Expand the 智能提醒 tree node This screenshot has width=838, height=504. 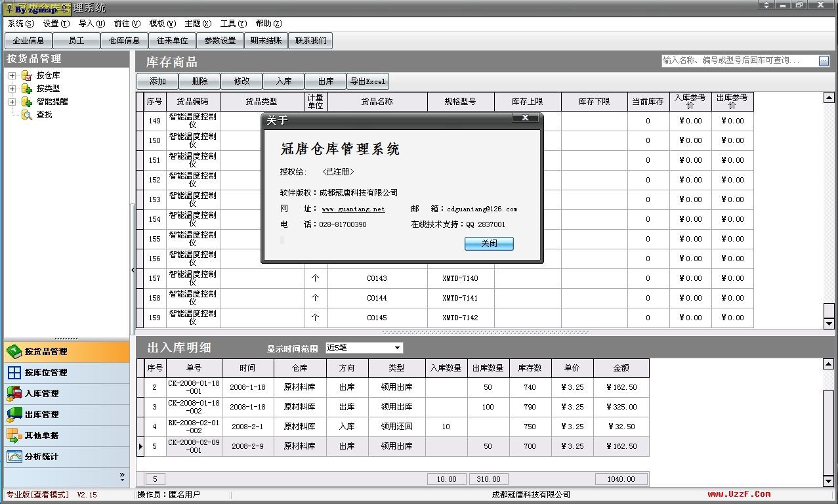pyautogui.click(x=11, y=101)
